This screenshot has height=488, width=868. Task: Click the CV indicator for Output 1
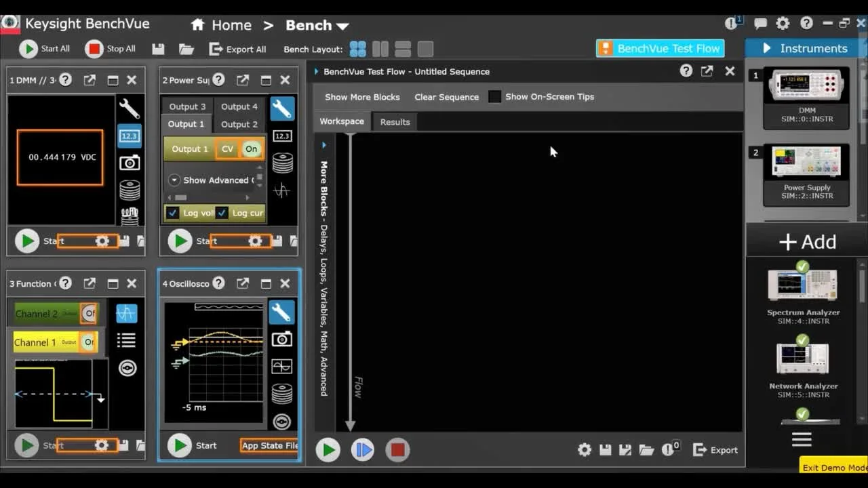click(x=227, y=149)
